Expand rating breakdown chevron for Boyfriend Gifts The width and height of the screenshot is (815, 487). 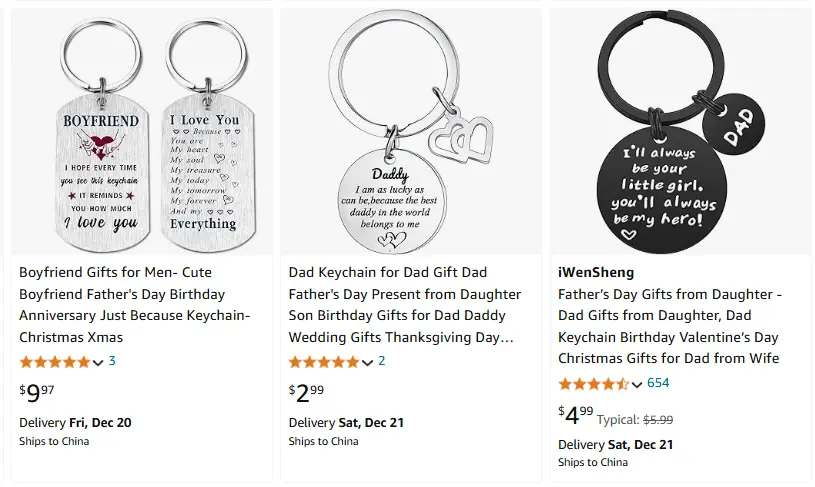(98, 363)
